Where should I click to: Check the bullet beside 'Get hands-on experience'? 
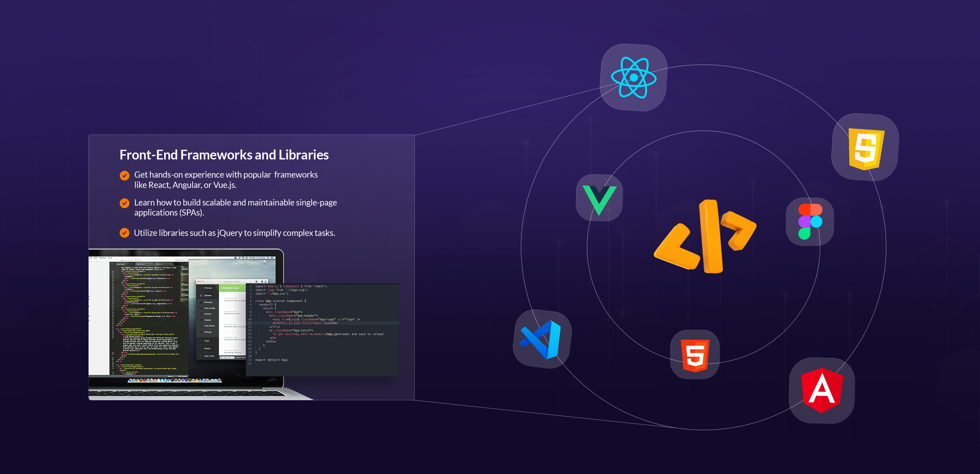click(125, 175)
